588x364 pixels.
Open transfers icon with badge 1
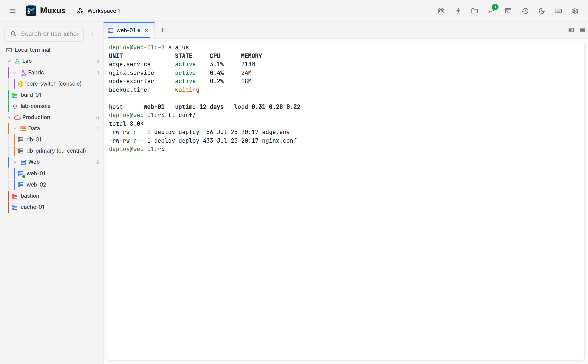coord(492,11)
